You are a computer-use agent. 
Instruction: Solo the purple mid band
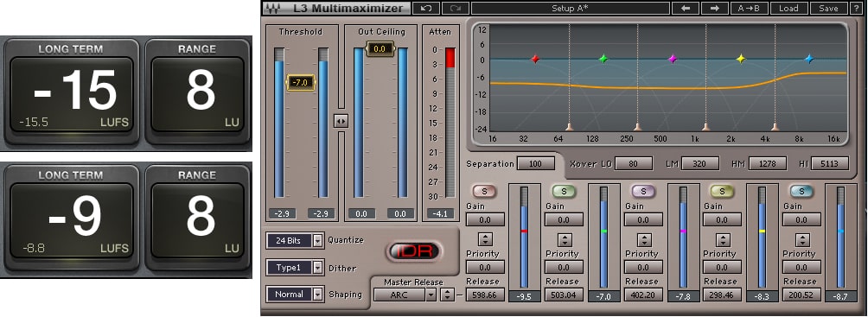[x=643, y=192]
